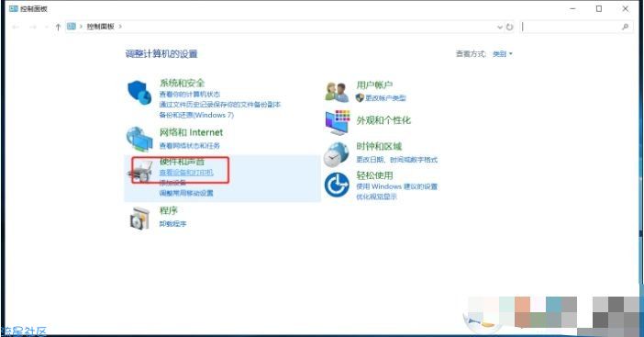Open the 系统和安全 shield icon
The height and width of the screenshot is (337, 644).
click(x=139, y=93)
